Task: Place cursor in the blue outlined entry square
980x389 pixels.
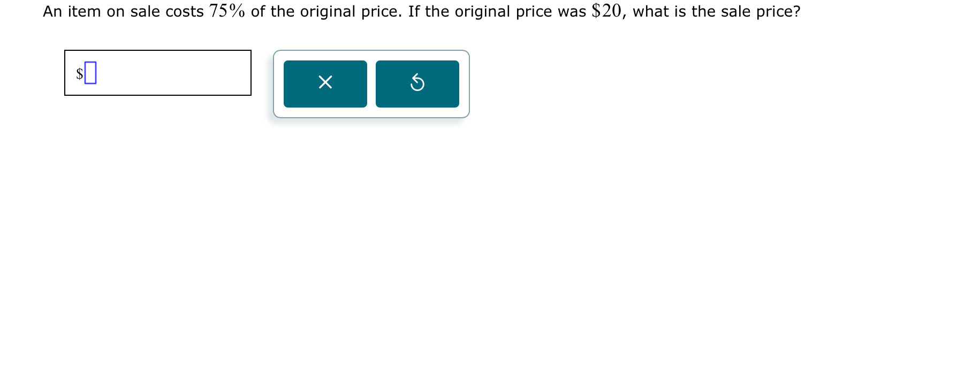Action: (x=90, y=73)
